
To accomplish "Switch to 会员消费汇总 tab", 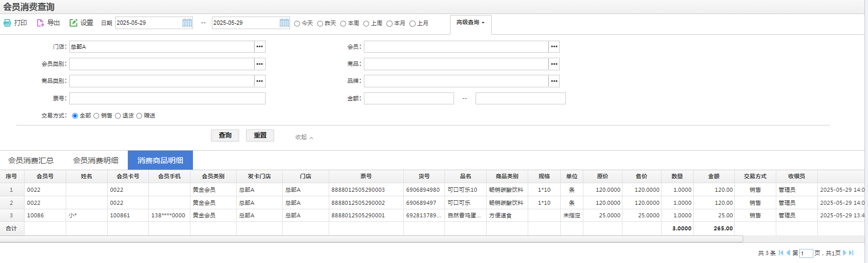I will coord(31,160).
